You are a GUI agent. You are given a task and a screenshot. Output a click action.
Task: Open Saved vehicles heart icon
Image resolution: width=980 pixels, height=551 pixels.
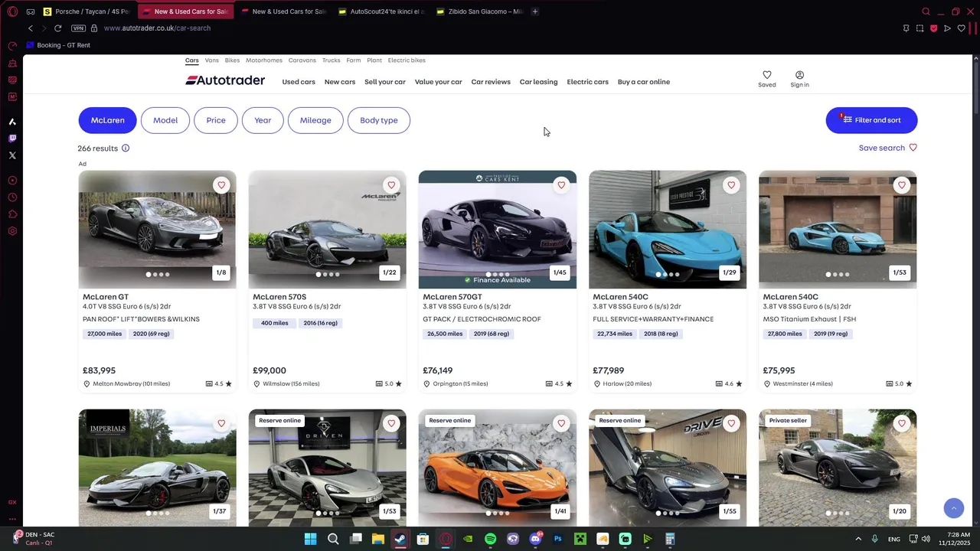(x=767, y=79)
